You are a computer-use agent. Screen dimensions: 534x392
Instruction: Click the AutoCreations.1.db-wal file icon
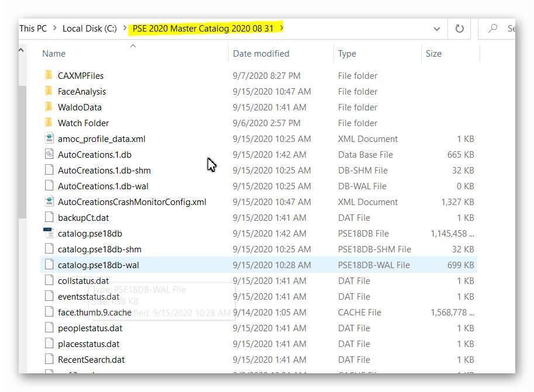pos(49,185)
